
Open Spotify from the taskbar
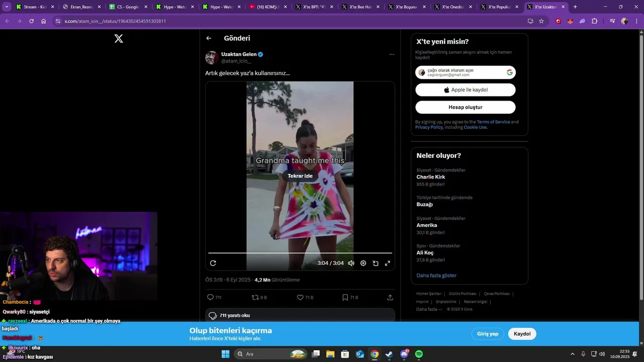[x=419, y=354]
